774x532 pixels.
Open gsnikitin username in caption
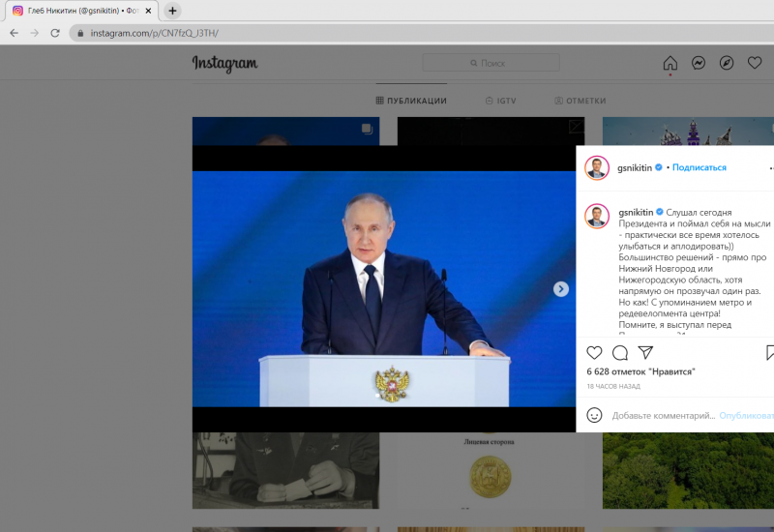636,212
